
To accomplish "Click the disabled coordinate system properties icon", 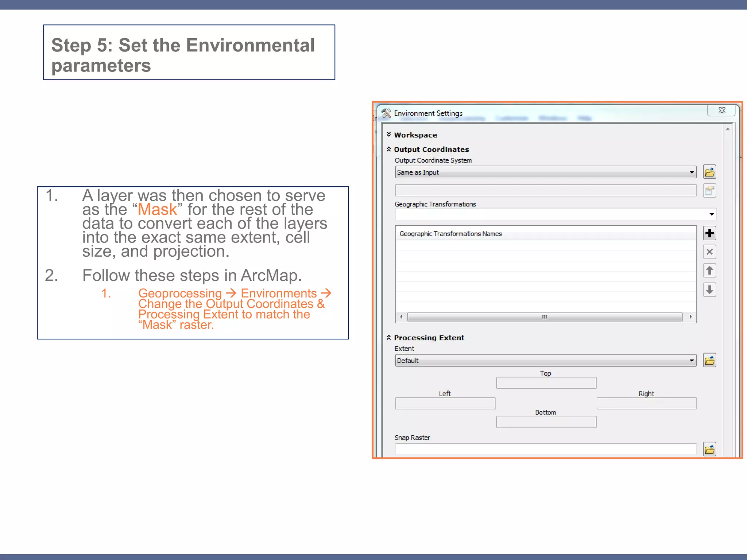I will [x=709, y=190].
